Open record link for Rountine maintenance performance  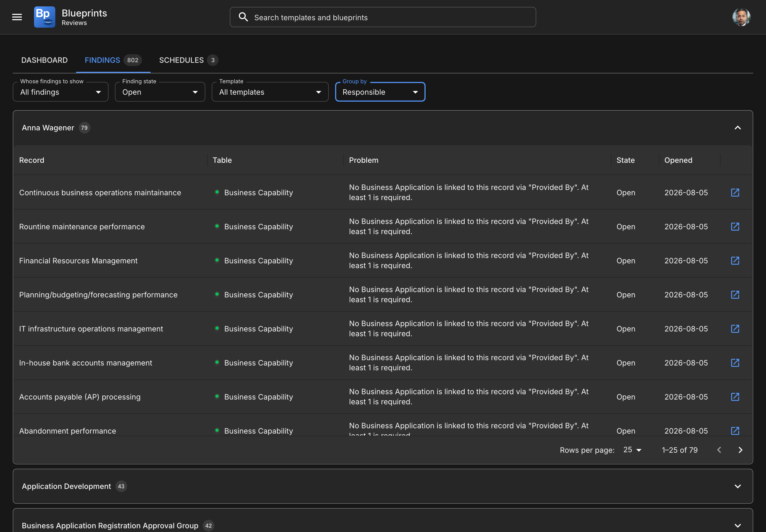735,227
